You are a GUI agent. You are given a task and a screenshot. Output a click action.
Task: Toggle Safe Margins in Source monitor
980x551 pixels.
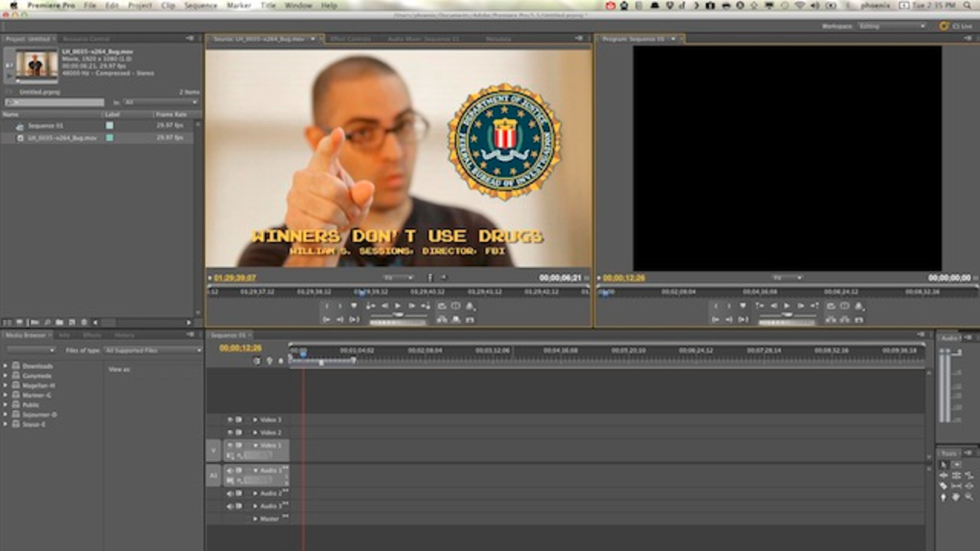pyautogui.click(x=456, y=306)
